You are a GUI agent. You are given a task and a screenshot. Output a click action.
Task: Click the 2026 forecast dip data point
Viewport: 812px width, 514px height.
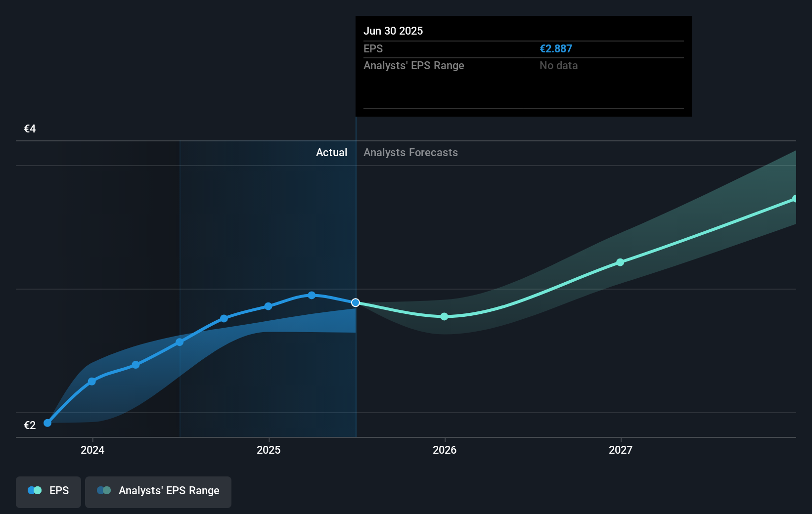pyautogui.click(x=444, y=317)
